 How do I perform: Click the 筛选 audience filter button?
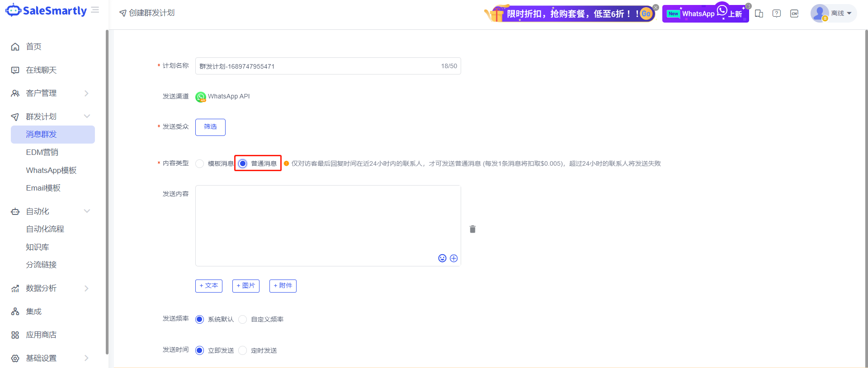coord(210,127)
